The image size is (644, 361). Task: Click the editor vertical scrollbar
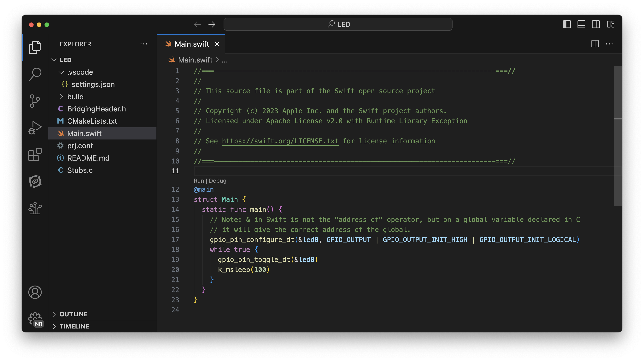(x=618, y=136)
